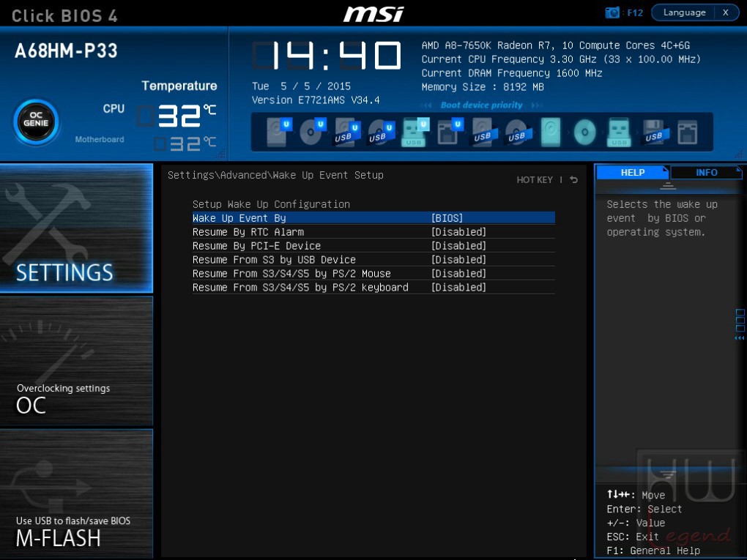
Task: Click the Current DRAM Frequency 1600 MHz text
Action: [512, 73]
